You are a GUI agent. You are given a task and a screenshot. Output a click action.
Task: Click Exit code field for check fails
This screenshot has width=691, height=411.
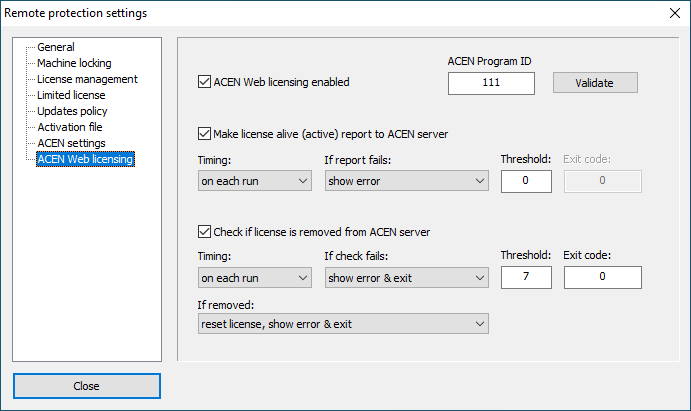pos(602,277)
